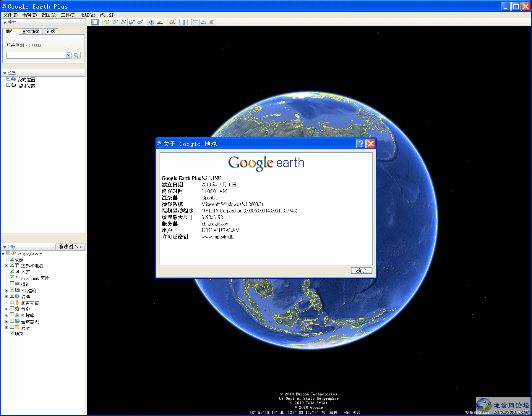This screenshot has height=416, width=532.
Task: Open the 文件(F) menu
Action: (10, 15)
